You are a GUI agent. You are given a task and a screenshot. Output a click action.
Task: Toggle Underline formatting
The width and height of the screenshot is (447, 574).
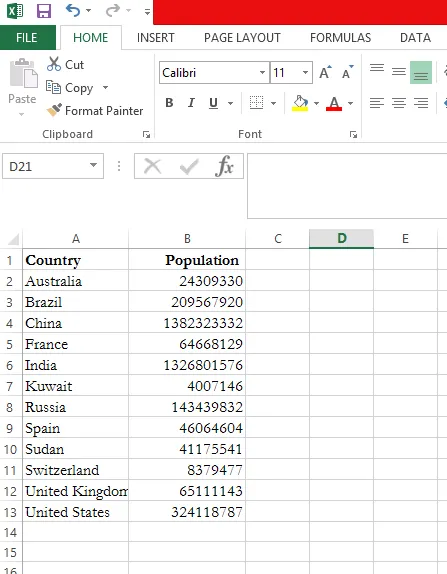click(213, 103)
